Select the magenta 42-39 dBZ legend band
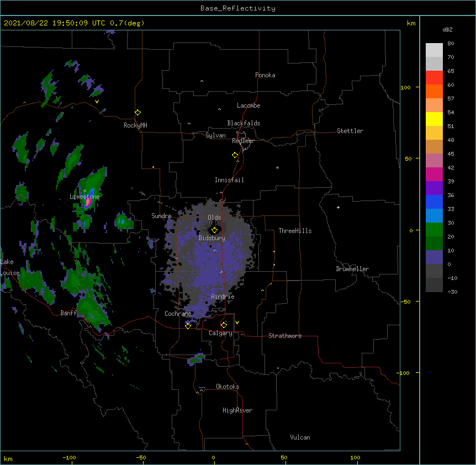Viewport: 476px width, 465px height. (434, 175)
